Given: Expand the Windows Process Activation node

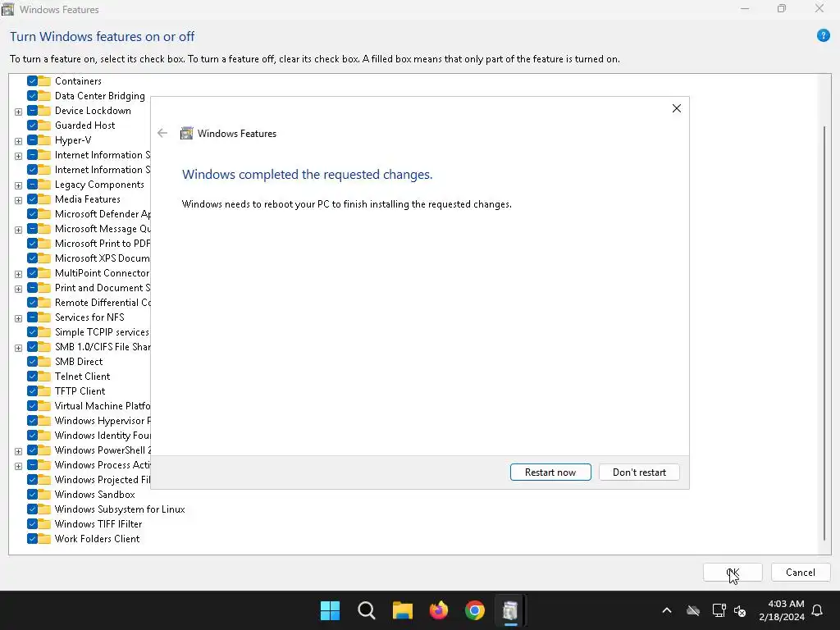Looking at the screenshot, I should pos(18,466).
